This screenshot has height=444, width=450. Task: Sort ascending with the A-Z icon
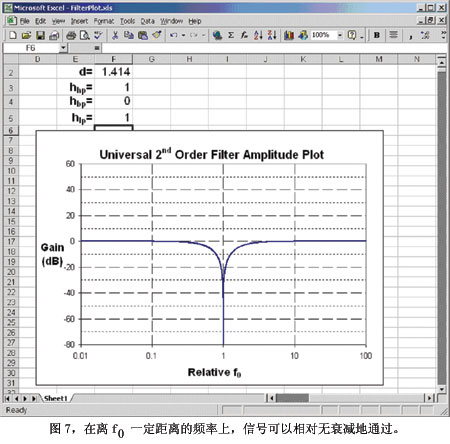click(x=258, y=35)
